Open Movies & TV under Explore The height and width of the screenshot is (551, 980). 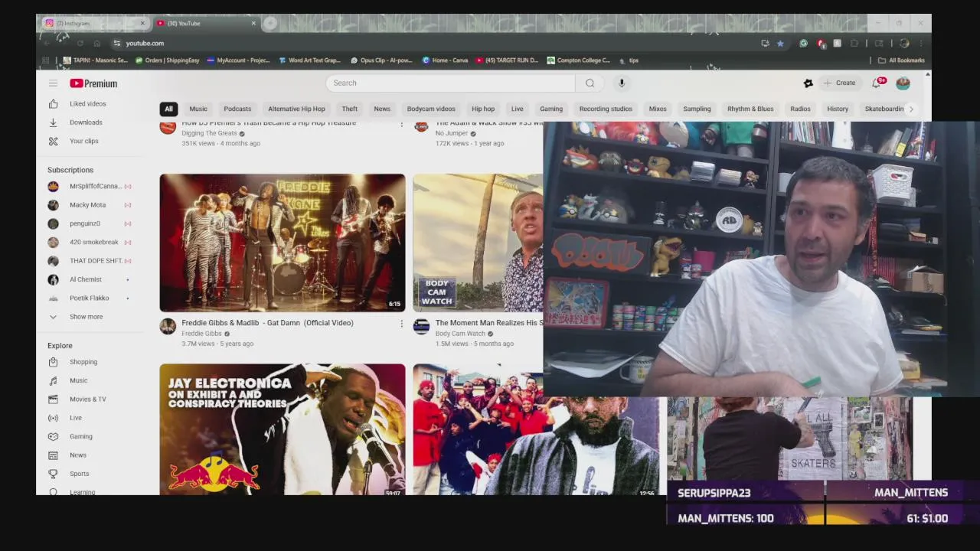pyautogui.click(x=88, y=399)
